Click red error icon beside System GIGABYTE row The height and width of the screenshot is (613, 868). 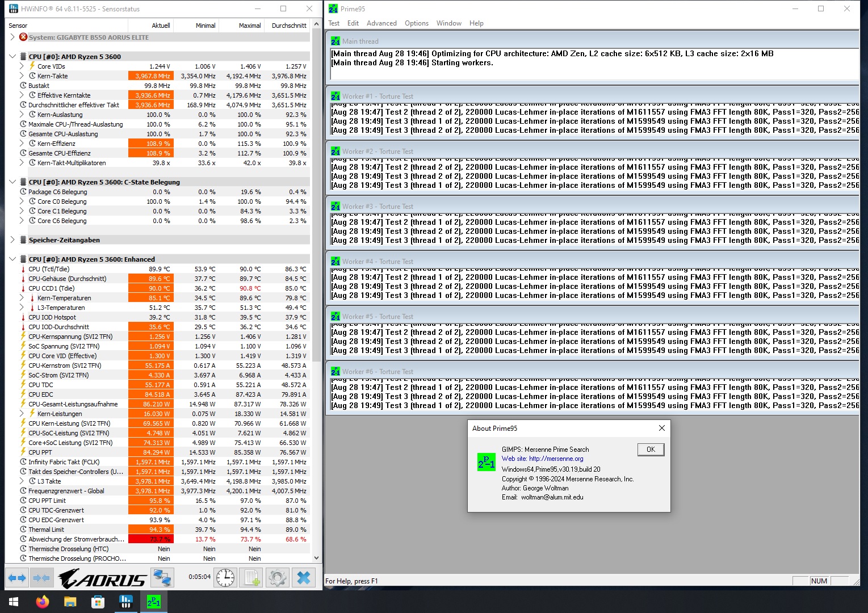23,37
